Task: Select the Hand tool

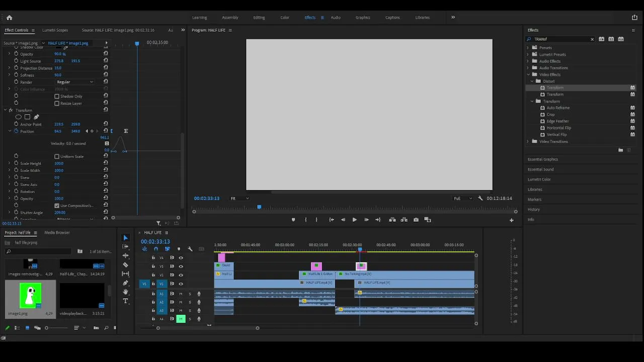Action: [x=126, y=292]
